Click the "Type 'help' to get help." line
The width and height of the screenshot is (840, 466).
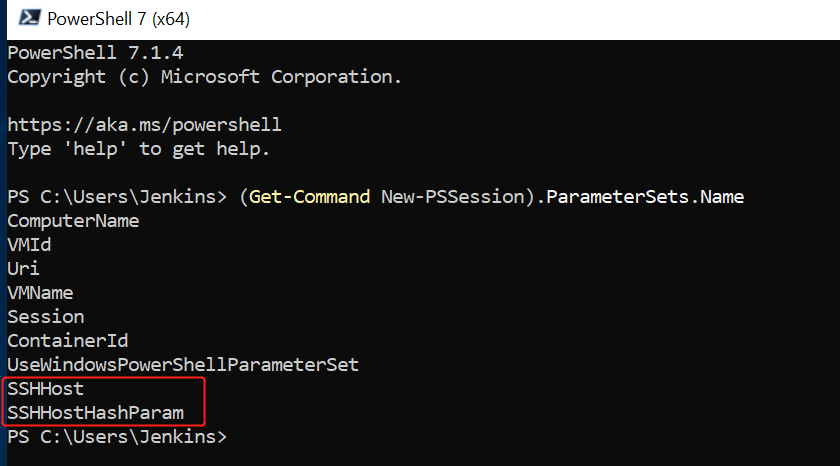coord(138,149)
